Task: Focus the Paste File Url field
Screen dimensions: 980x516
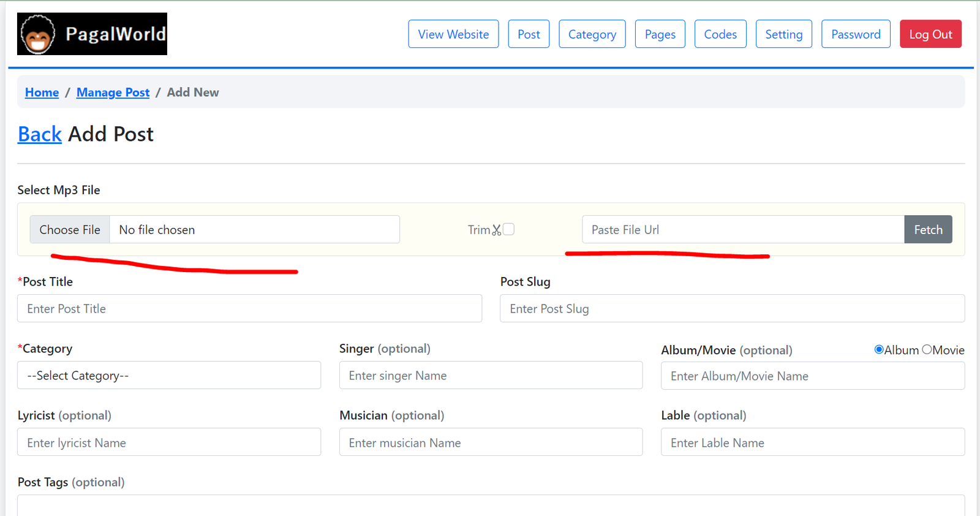Action: point(742,229)
